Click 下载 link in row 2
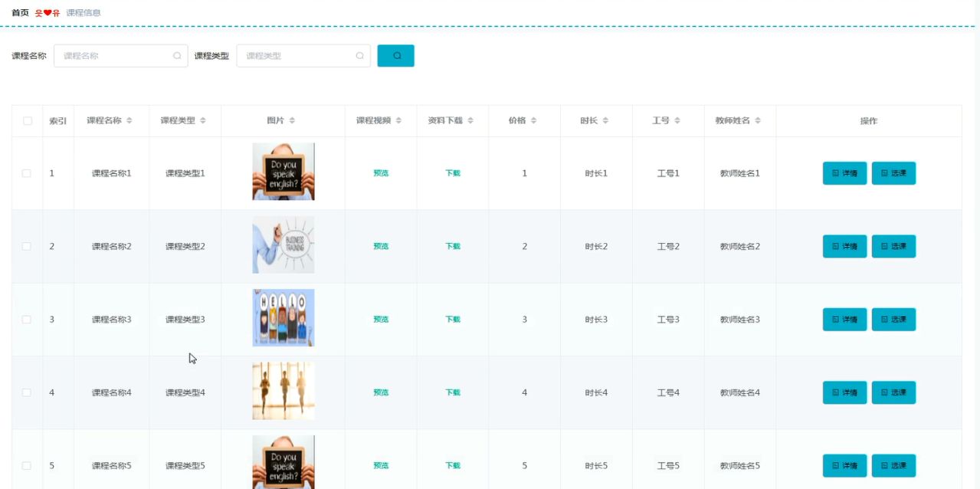Viewport: 980px width, 489px height. pos(453,246)
